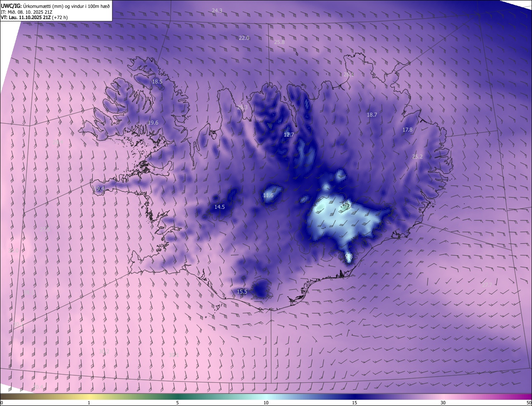The width and height of the screenshot is (532, 406).
Task: Pick the 28.1 value in the northeast
Action: [x=349, y=75]
